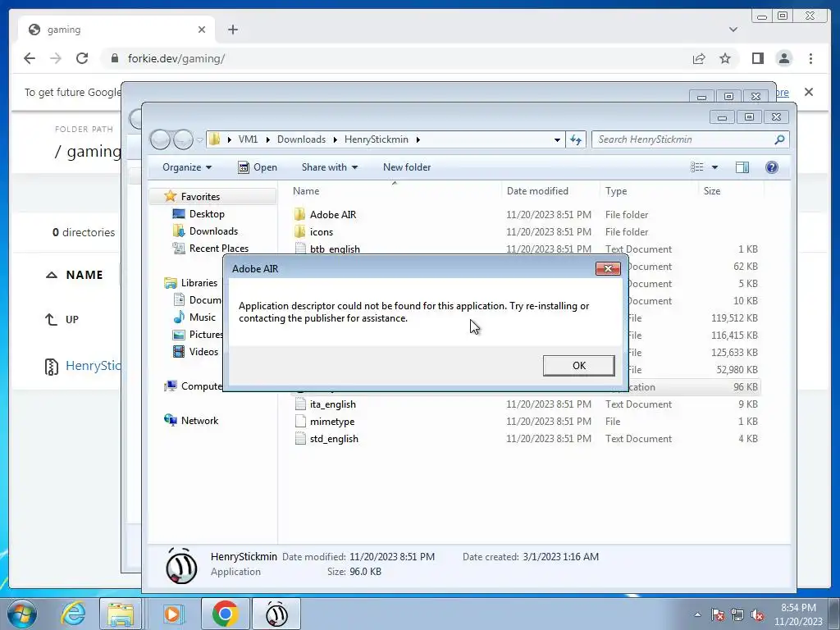Image resolution: width=840 pixels, height=630 pixels.
Task: Bookmark this page with the star
Action: [x=725, y=58]
